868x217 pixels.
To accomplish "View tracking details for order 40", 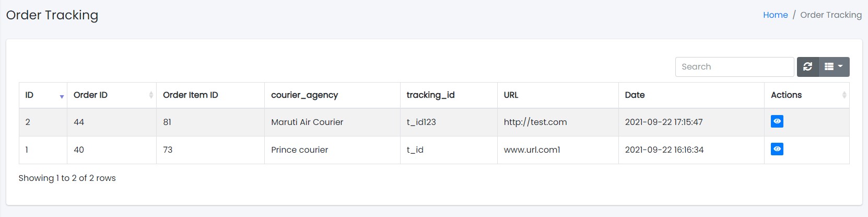I will (777, 150).
